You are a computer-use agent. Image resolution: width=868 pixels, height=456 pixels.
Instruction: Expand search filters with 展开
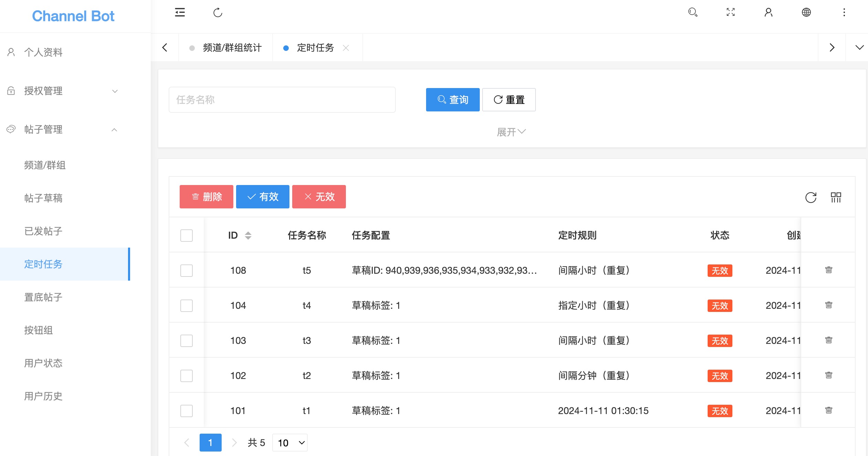511,132
